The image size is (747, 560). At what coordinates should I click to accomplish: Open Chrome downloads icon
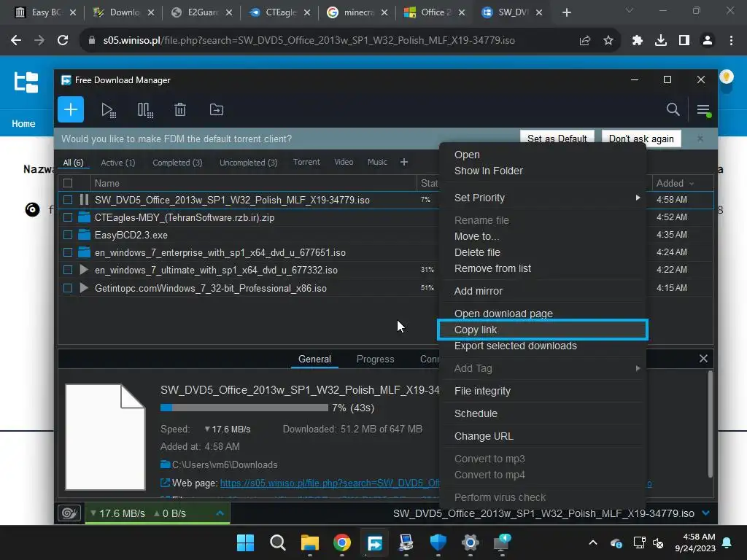(661, 41)
